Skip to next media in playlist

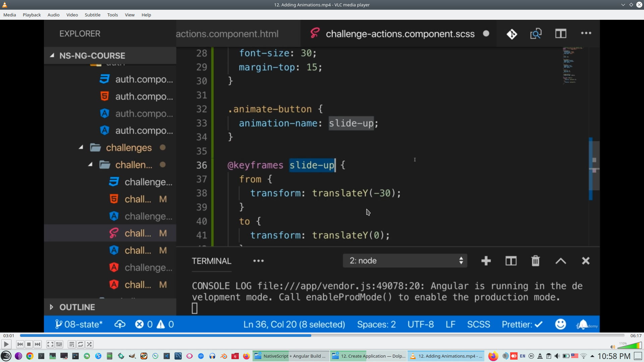[38, 344]
